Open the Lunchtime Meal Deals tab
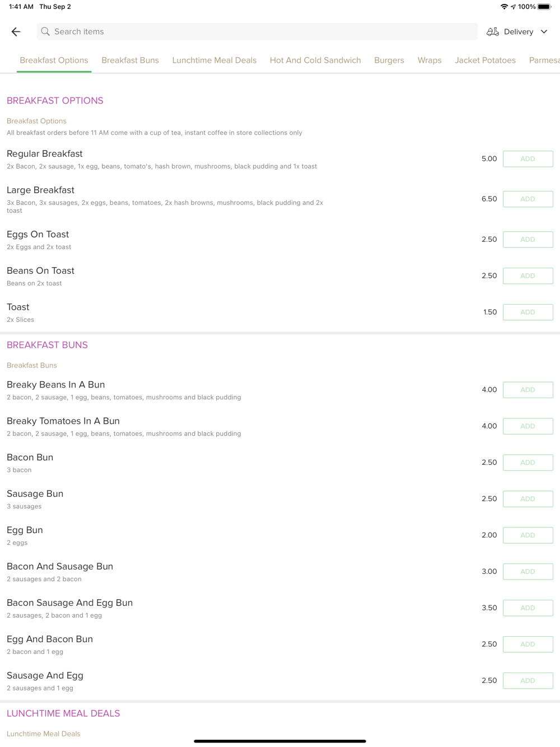 click(x=214, y=60)
